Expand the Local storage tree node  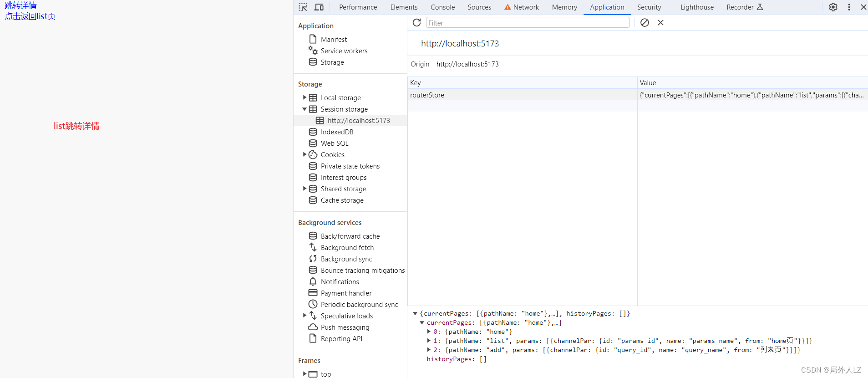coord(305,97)
